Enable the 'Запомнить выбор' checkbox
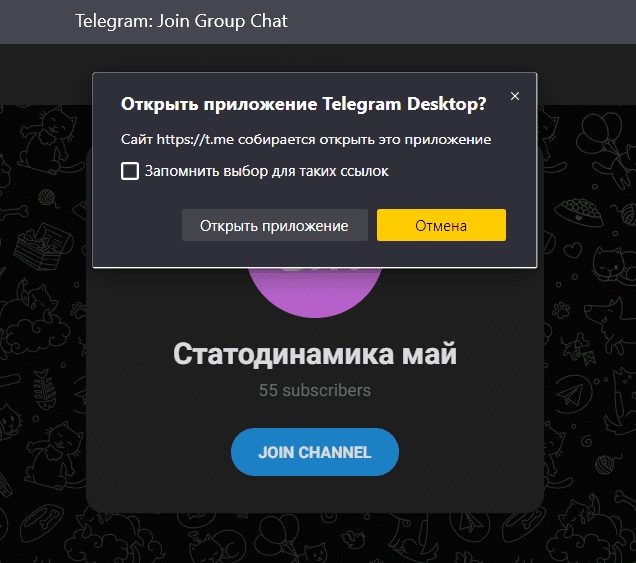This screenshot has height=563, width=636. [130, 171]
